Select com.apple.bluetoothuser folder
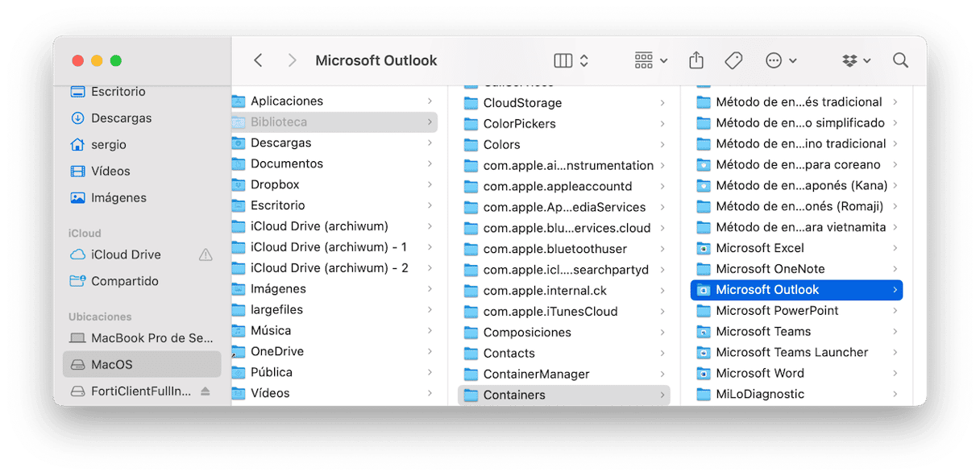The width and height of the screenshot is (980, 476). click(x=564, y=250)
